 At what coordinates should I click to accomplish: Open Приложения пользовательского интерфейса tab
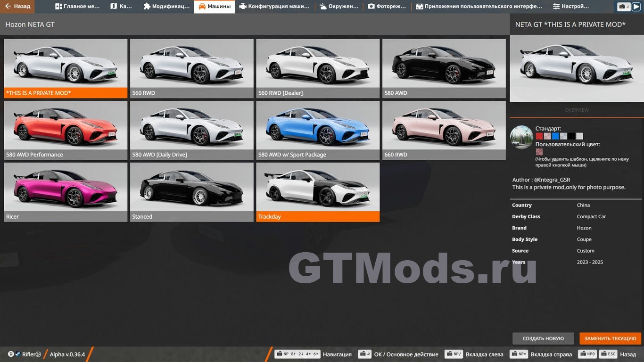[479, 7]
